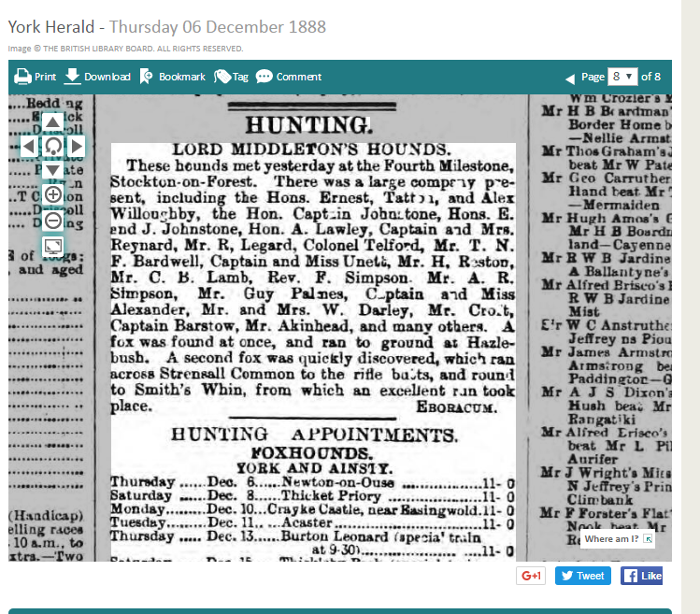Print this newspaper page

tap(36, 77)
